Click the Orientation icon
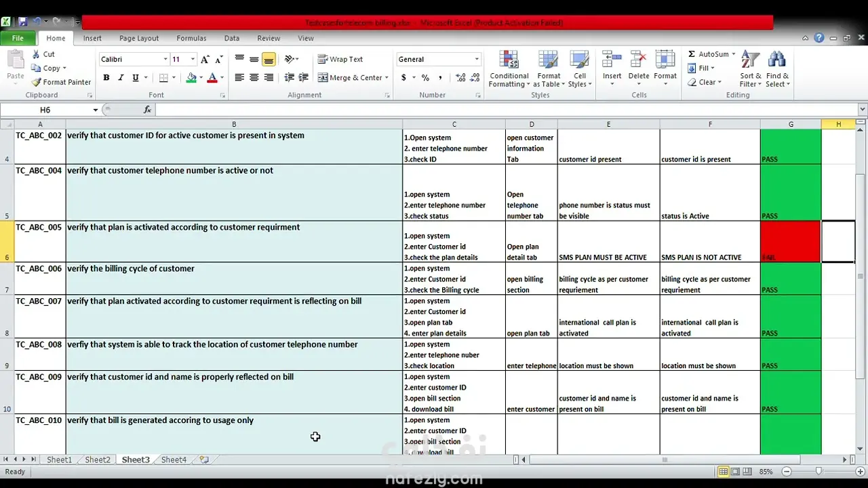Viewport: 868px width, 488px height. pyautogui.click(x=290, y=60)
